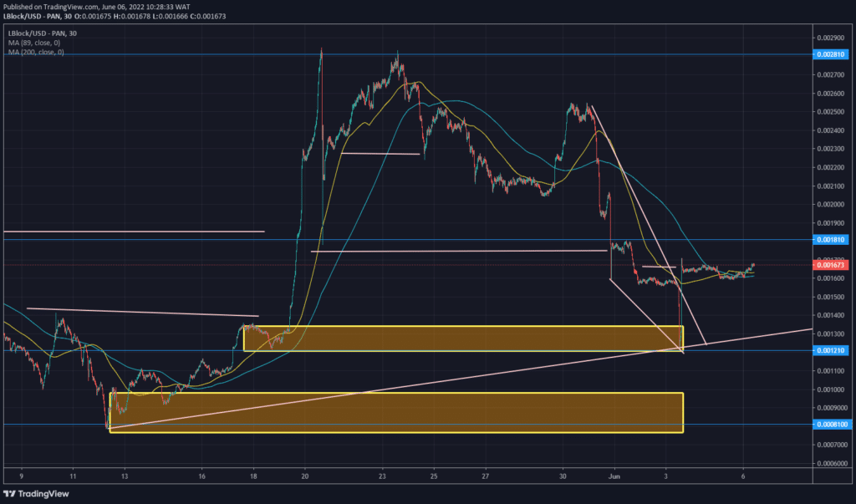Click the OHLC values line in the header
The image size is (856, 504).
[150, 17]
